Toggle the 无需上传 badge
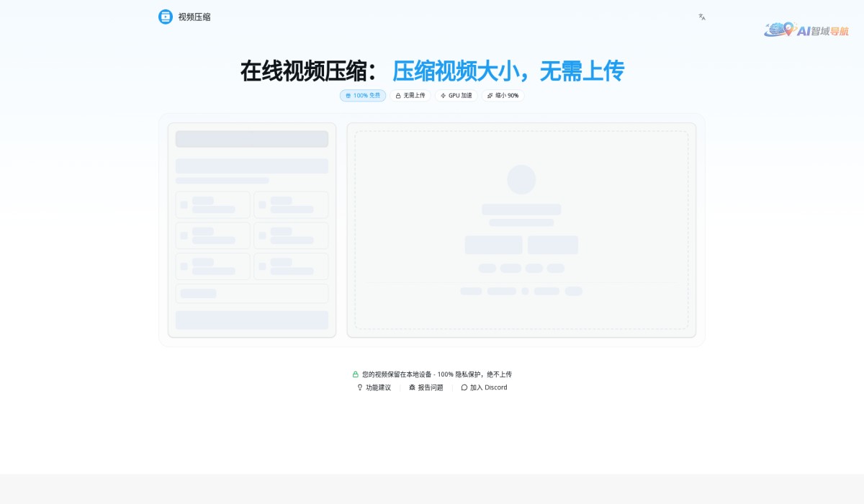Screen dimensions: 864x504 click(410, 95)
